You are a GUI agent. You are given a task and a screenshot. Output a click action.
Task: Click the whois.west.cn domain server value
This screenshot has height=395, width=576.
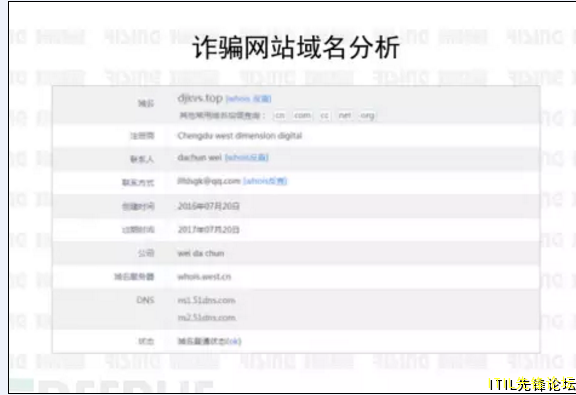coord(204,277)
